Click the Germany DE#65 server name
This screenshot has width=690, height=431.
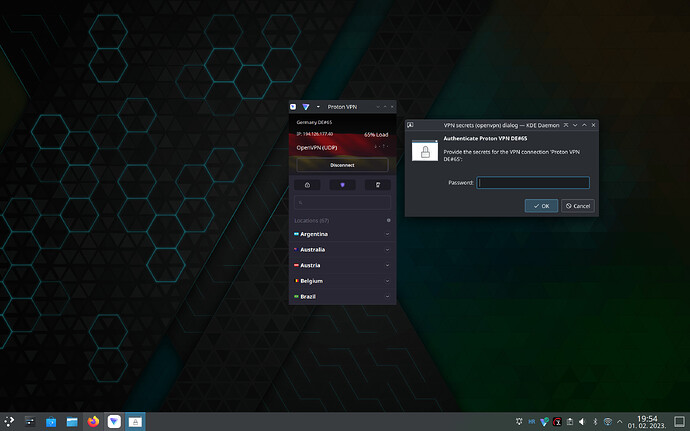pyautogui.click(x=314, y=122)
